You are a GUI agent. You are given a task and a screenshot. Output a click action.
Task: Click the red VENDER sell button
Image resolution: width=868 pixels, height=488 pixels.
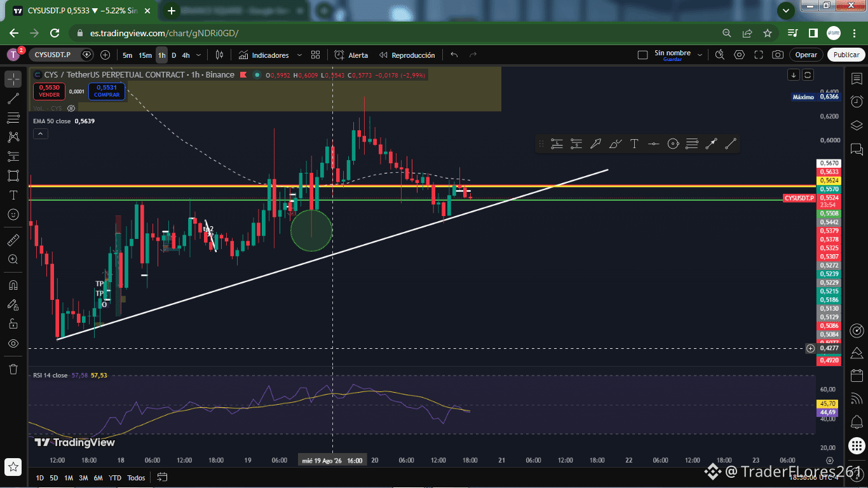[x=49, y=91]
